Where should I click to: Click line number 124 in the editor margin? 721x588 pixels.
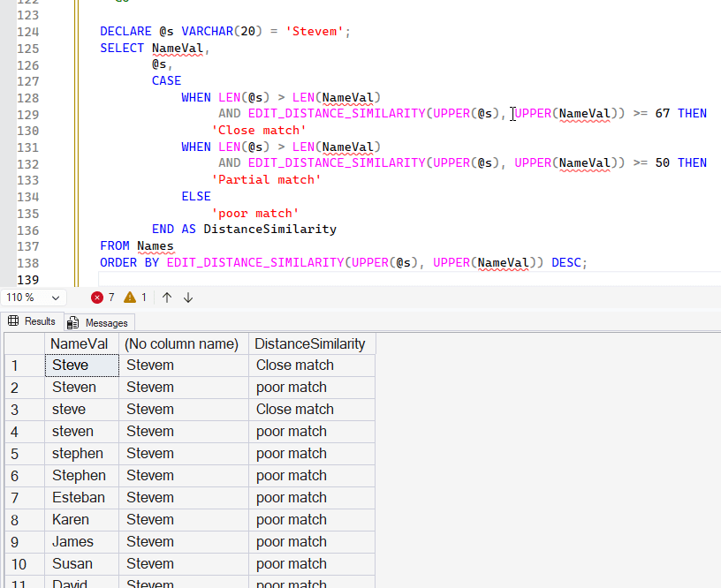coord(27,31)
